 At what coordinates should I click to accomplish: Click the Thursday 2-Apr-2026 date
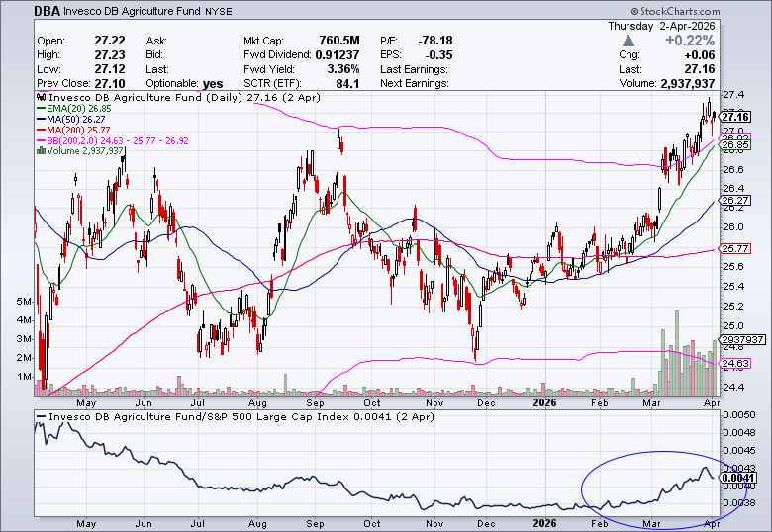[x=661, y=26]
